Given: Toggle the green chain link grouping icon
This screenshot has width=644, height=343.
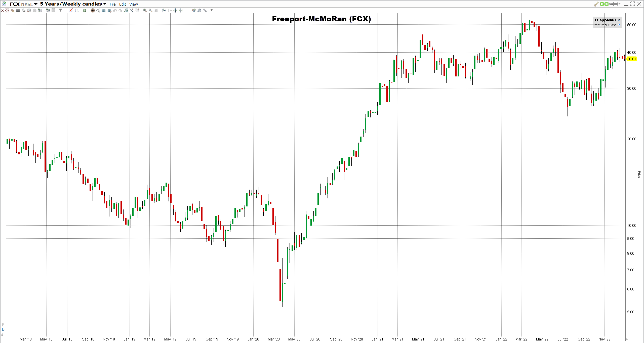Looking at the screenshot, I should 604,4.
